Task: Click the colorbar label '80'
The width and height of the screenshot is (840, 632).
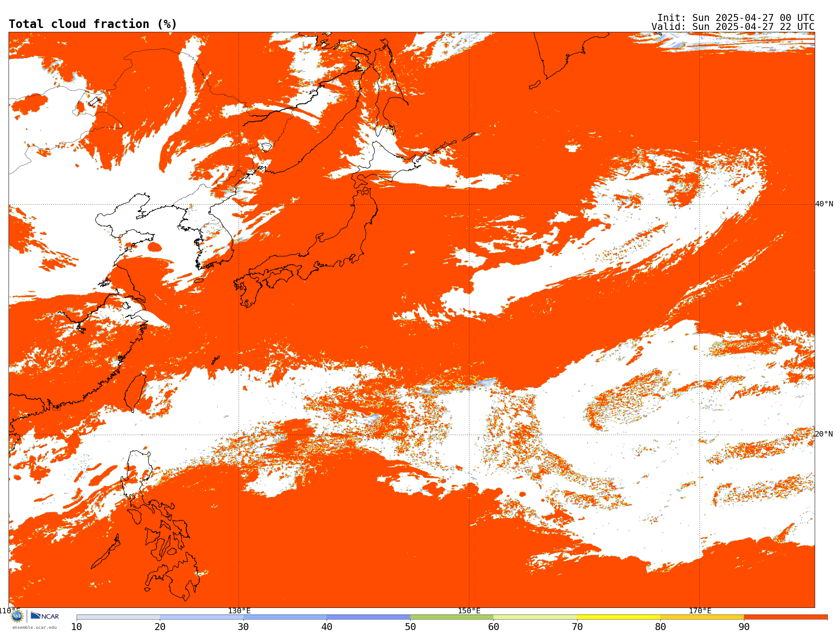Action: [660, 627]
